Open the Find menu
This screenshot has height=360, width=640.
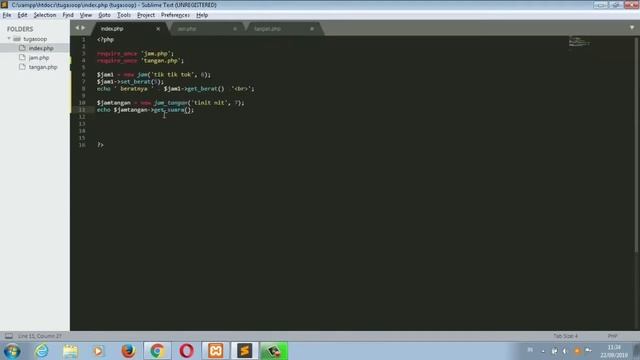pos(68,15)
